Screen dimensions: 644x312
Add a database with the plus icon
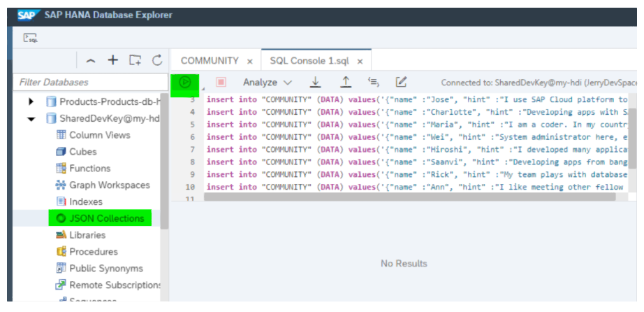pyautogui.click(x=112, y=60)
